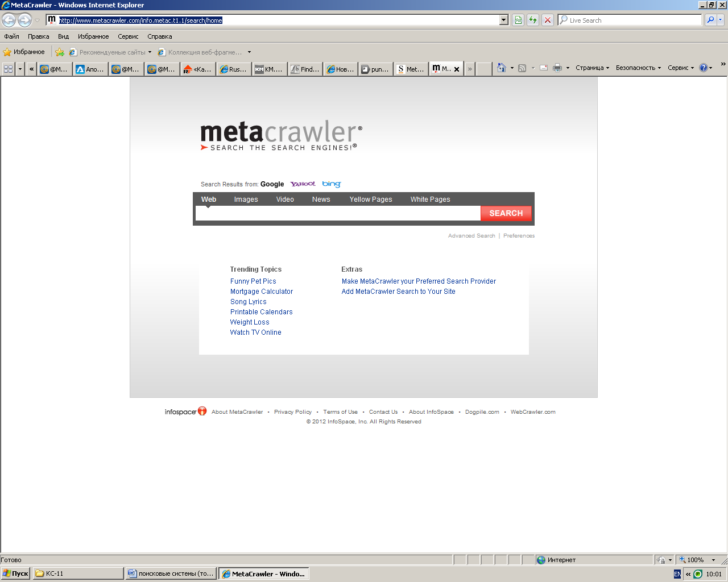728x582 pixels.
Task: Open a blank new tab button
Action: 484,69
